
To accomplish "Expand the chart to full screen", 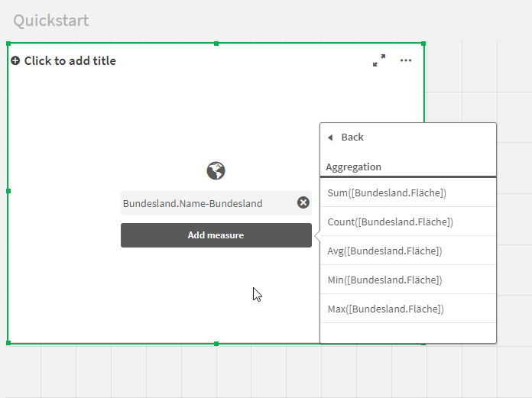I will click(379, 60).
